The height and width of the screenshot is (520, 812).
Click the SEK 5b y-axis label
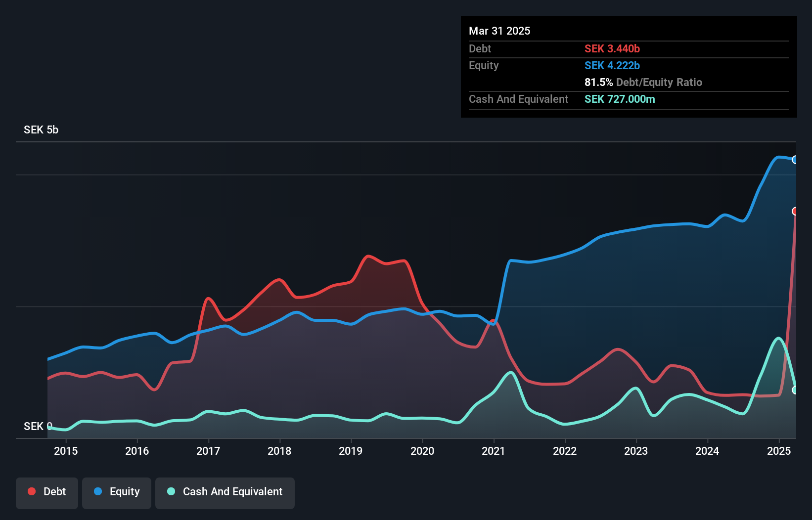(x=41, y=130)
